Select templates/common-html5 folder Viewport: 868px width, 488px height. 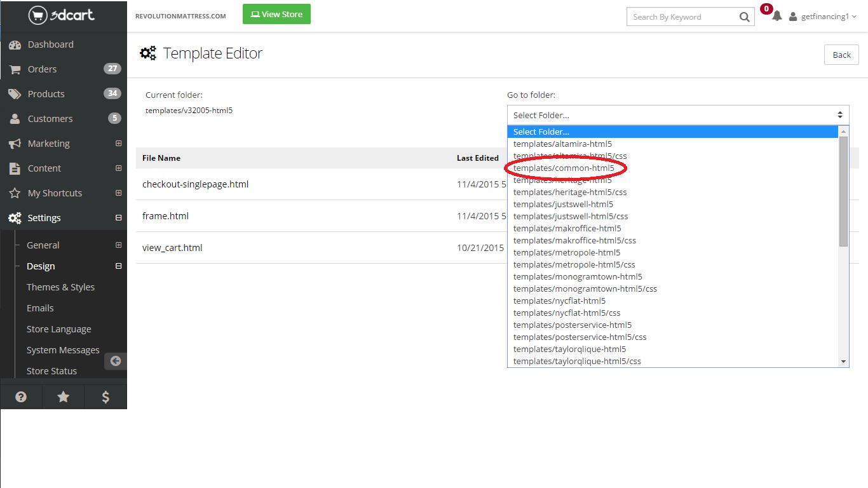pos(564,168)
